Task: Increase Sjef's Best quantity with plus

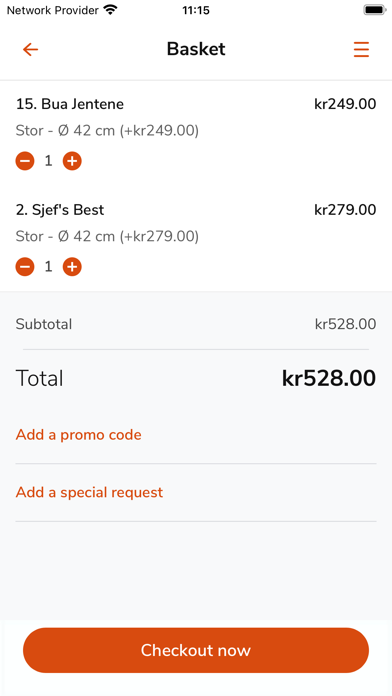Action: coord(72,267)
